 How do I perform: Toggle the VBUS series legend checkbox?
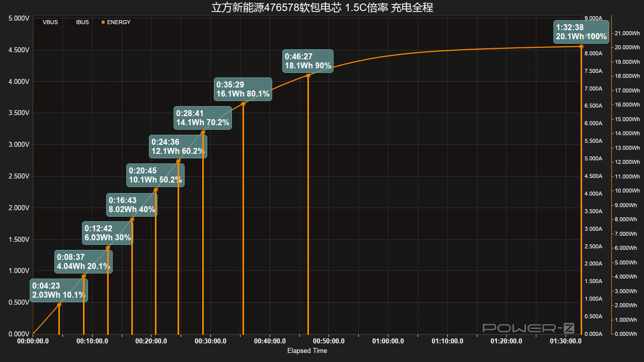coord(39,22)
